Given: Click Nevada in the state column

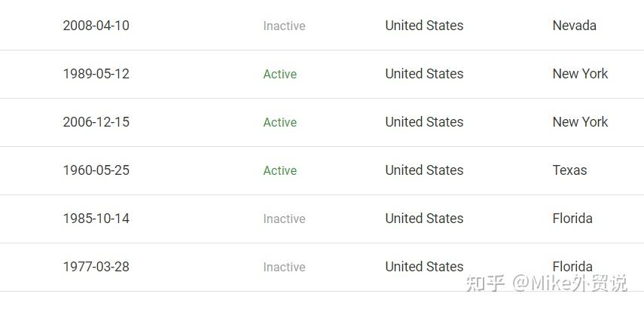Looking at the screenshot, I should coord(574,26).
